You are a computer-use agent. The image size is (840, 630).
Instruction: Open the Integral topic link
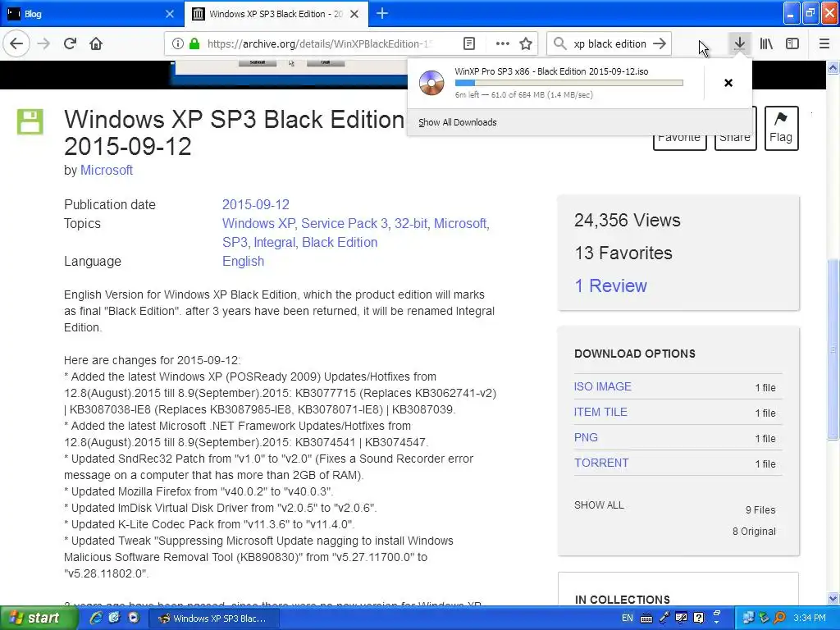(x=274, y=242)
